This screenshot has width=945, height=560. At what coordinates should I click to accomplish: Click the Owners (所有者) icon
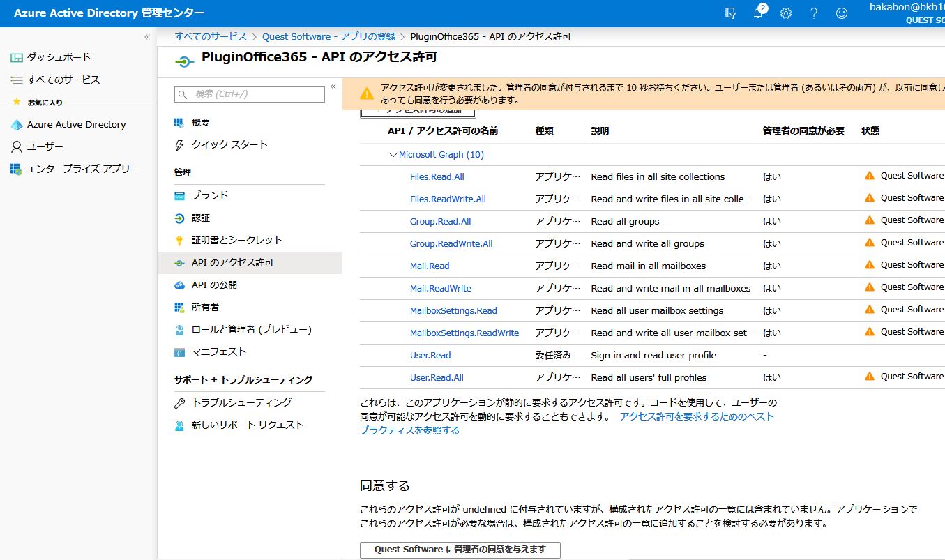[x=179, y=308]
